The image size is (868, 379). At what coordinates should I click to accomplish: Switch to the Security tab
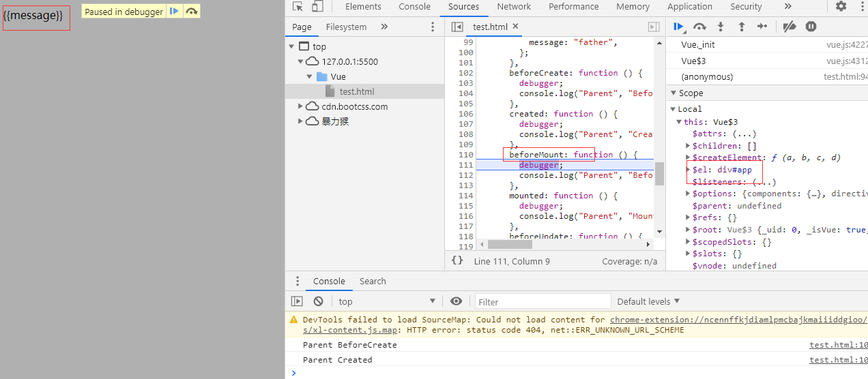[746, 7]
